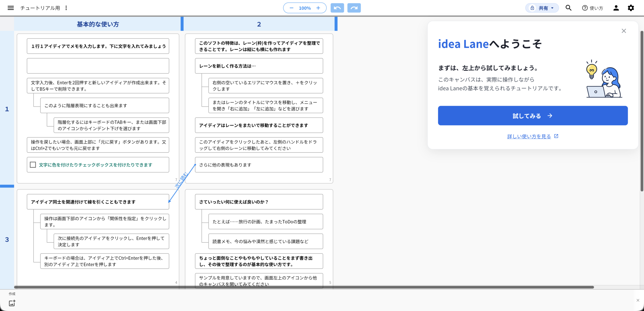Zoom in with the plus button
Viewport: 644px width, 311px height.
pyautogui.click(x=318, y=8)
